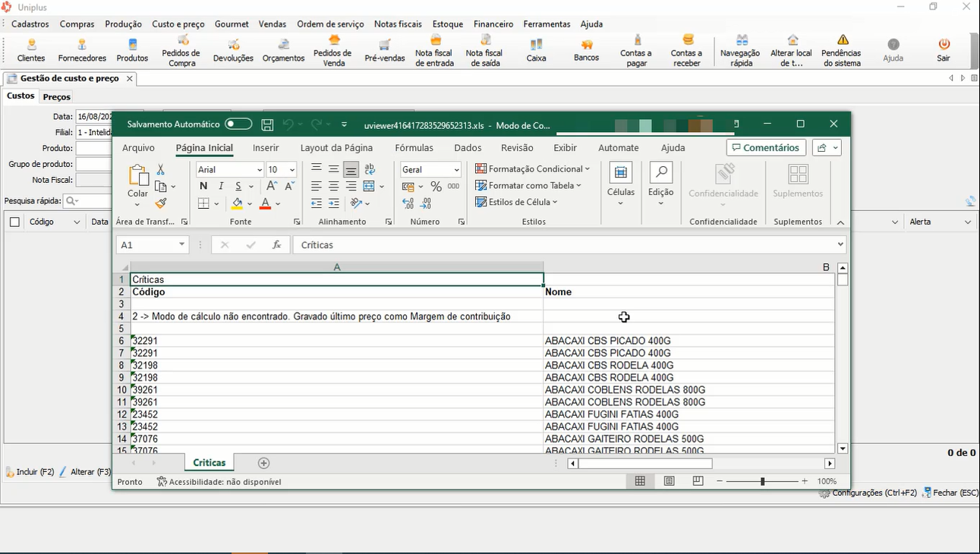
Task: Align cell text to the right
Action: [x=351, y=186]
